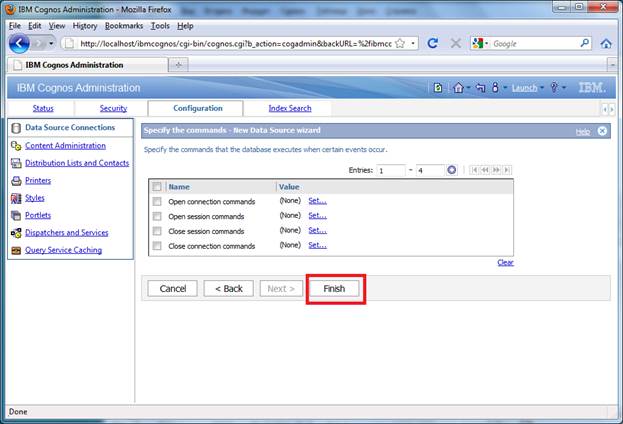Switch to the Index Search tab
This screenshot has width=623, height=424.
(290, 108)
